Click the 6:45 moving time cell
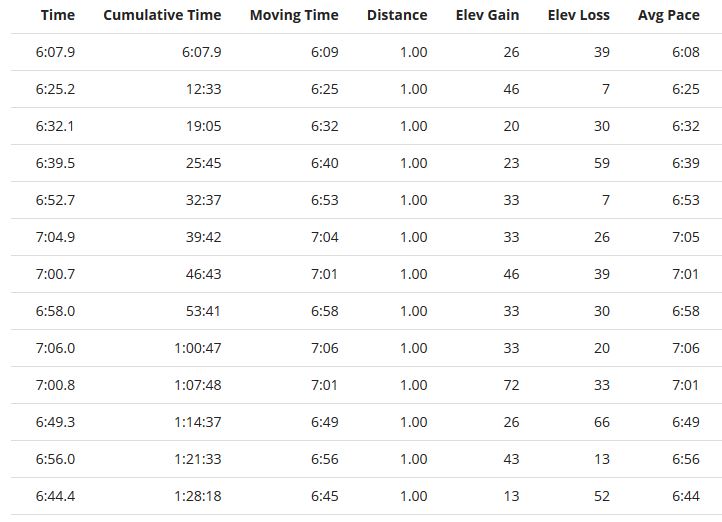This screenshot has height=522, width=722. pyautogui.click(x=324, y=496)
